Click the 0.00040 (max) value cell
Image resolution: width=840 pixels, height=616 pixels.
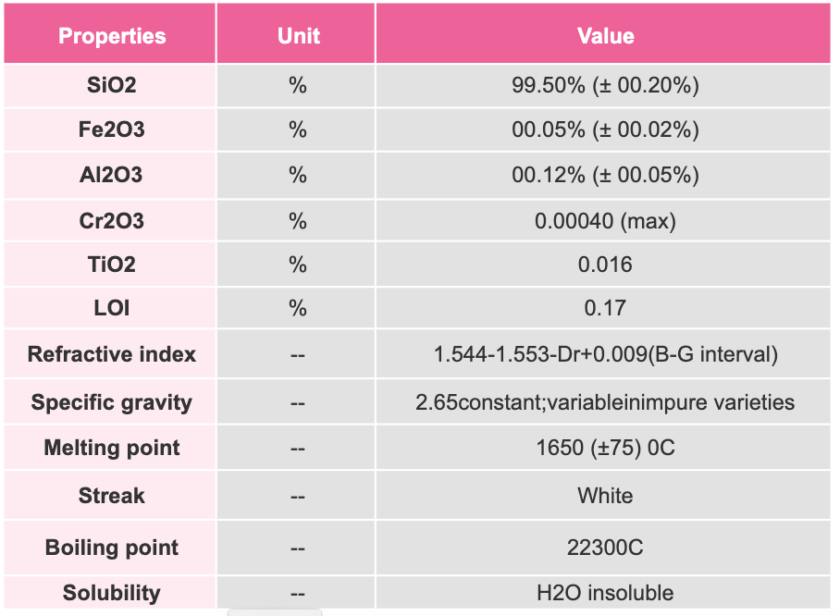point(605,221)
